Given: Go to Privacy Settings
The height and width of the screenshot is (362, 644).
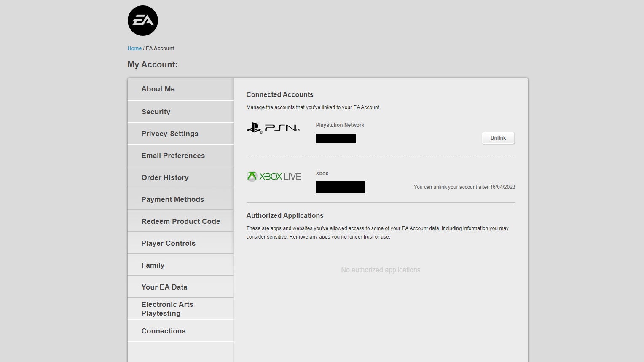Looking at the screenshot, I should [x=170, y=134].
